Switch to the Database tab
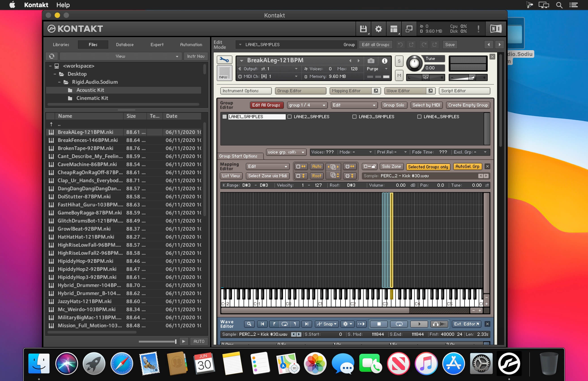 [x=125, y=45]
